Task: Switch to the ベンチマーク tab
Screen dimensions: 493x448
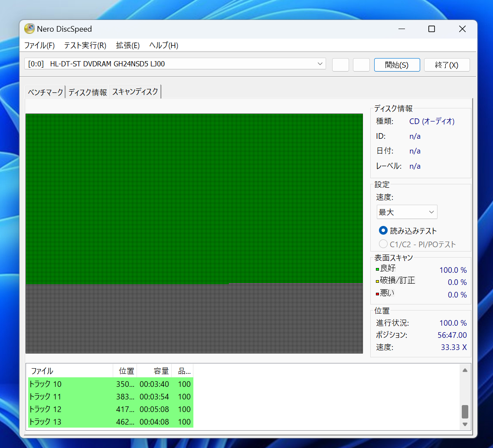Action: [45, 92]
